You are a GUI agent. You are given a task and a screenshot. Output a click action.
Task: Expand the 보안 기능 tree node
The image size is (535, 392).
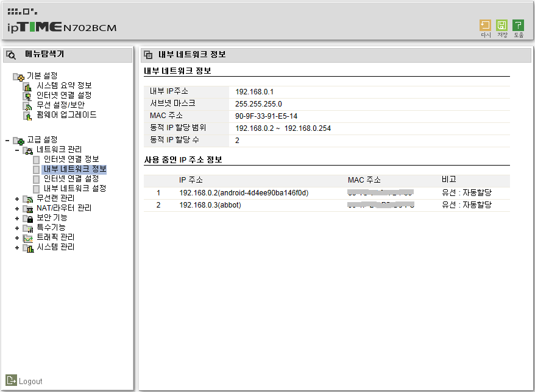[x=17, y=219]
